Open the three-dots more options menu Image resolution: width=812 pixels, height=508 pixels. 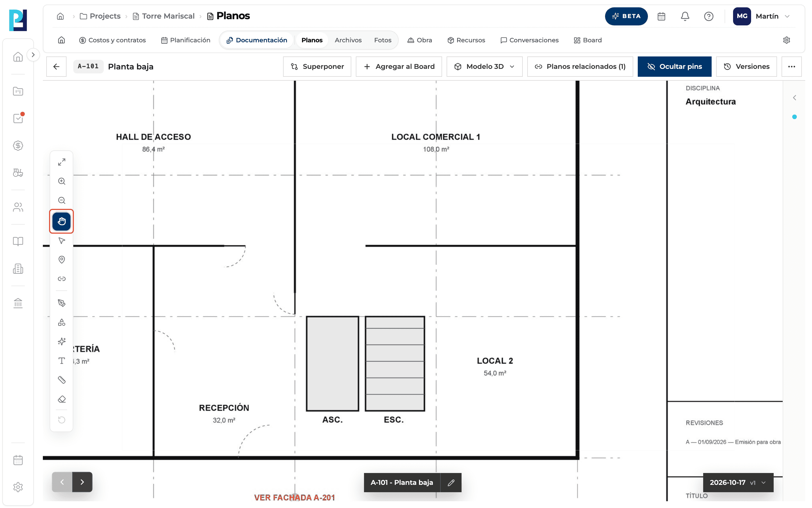pos(791,67)
